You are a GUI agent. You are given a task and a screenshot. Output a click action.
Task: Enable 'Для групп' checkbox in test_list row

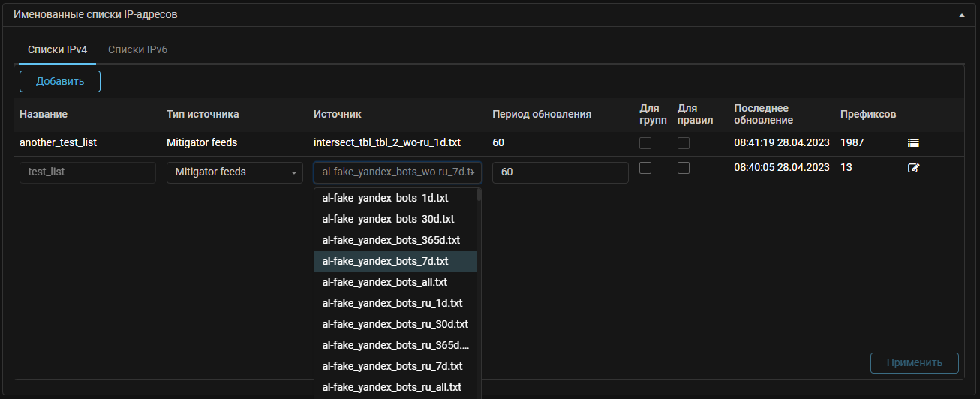pos(645,169)
